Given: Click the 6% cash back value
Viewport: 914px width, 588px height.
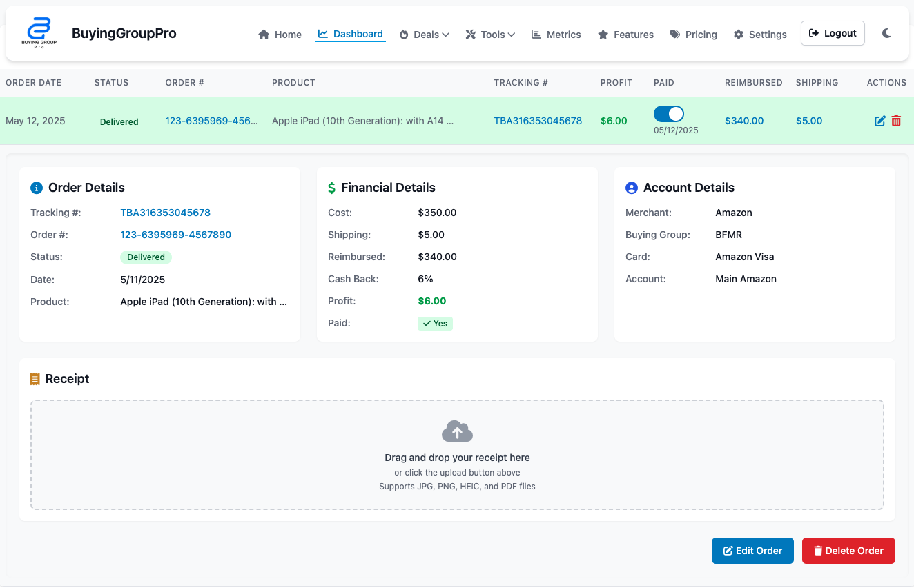Looking at the screenshot, I should (x=426, y=279).
